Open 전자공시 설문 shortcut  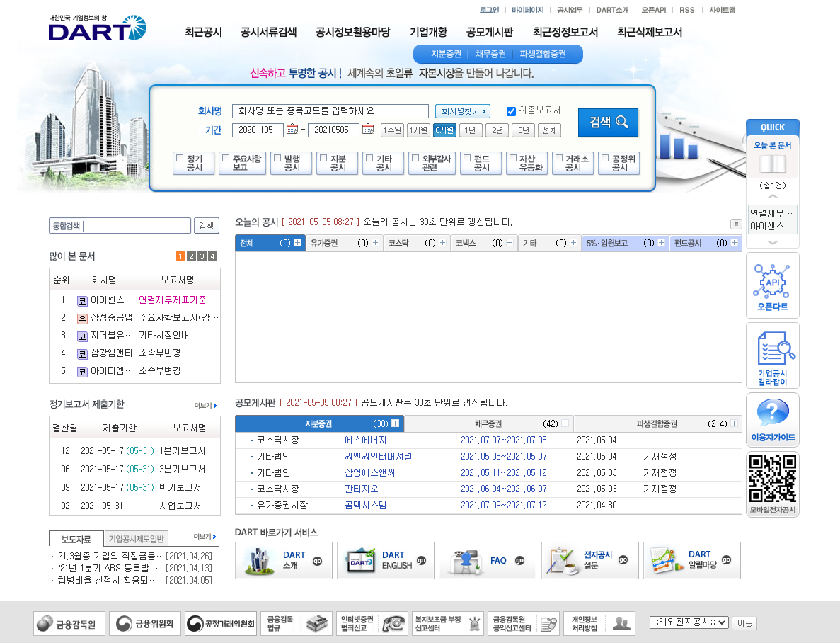pyautogui.click(x=589, y=560)
